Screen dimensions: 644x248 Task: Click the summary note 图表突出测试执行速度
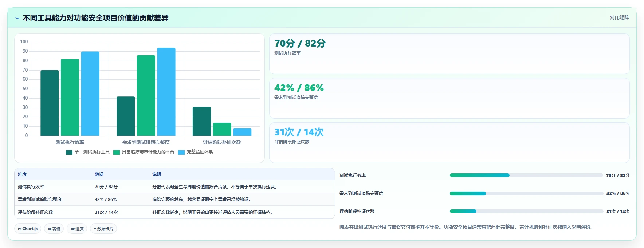point(467,227)
